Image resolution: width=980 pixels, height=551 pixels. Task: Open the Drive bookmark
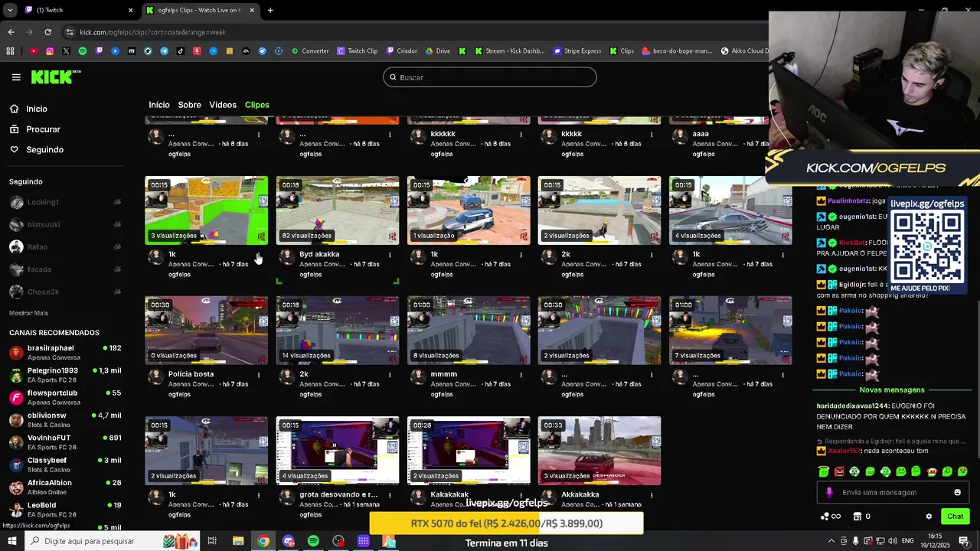439,51
